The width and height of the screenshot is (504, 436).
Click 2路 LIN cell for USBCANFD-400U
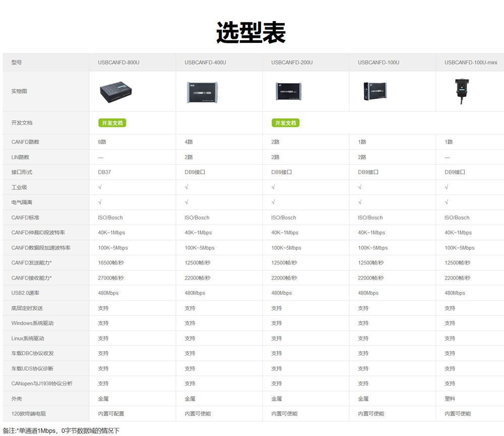click(188, 157)
